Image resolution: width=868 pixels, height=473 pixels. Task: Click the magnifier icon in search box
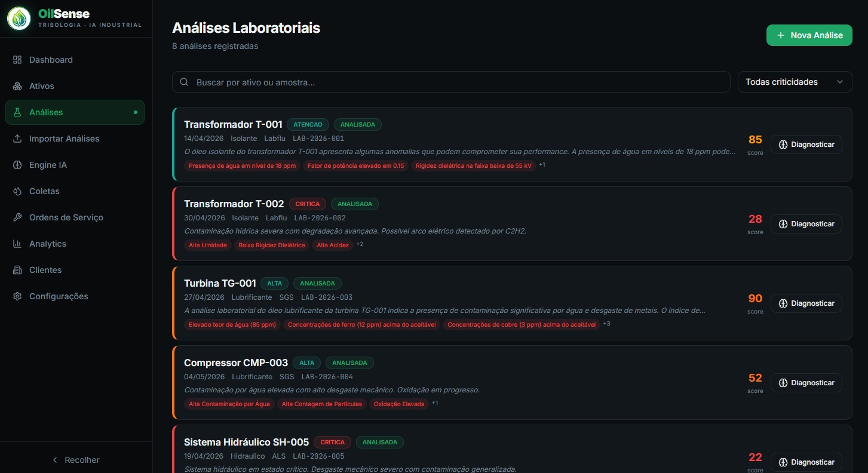point(184,82)
